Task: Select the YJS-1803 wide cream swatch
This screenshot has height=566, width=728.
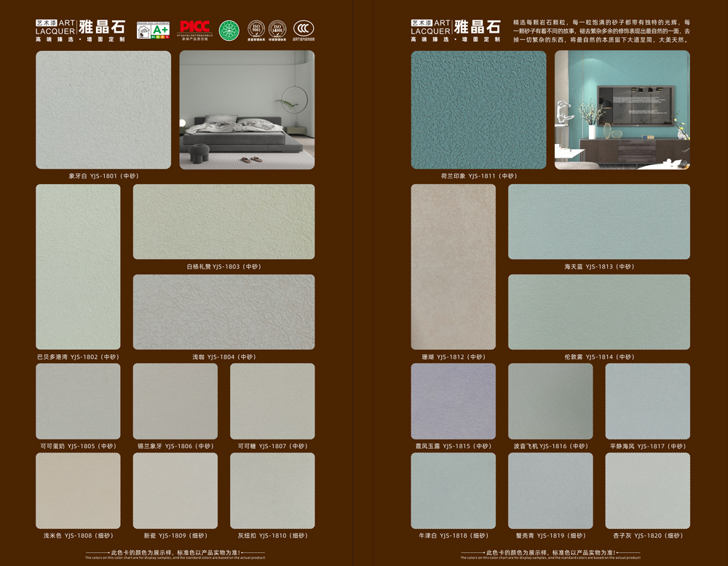Action: coord(223,222)
